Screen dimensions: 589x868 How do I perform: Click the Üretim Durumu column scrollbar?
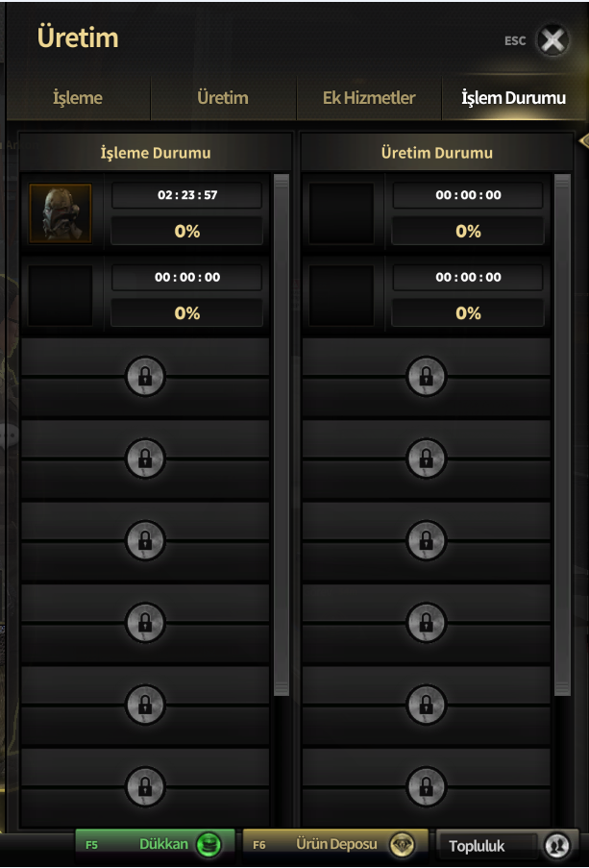point(562,434)
